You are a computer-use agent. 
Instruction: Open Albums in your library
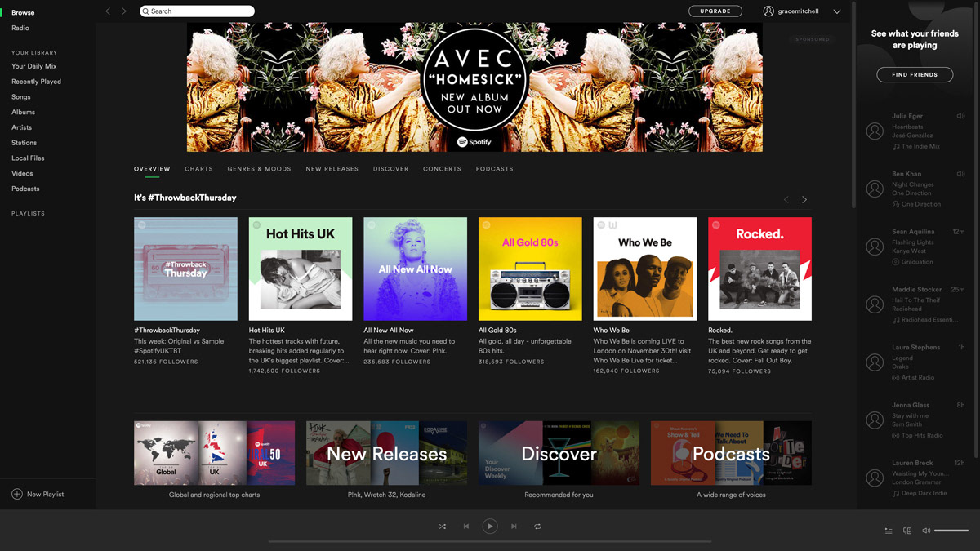point(23,112)
